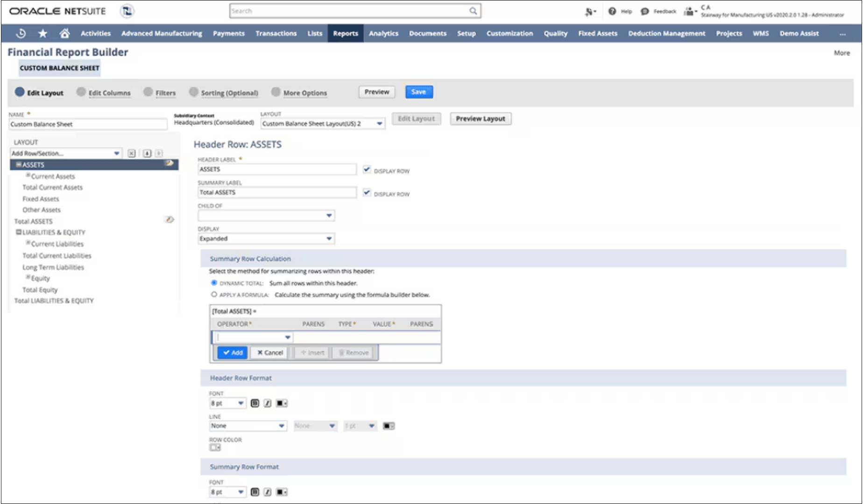Image resolution: width=863 pixels, height=504 pixels.
Task: Click the Save button
Action: (418, 92)
